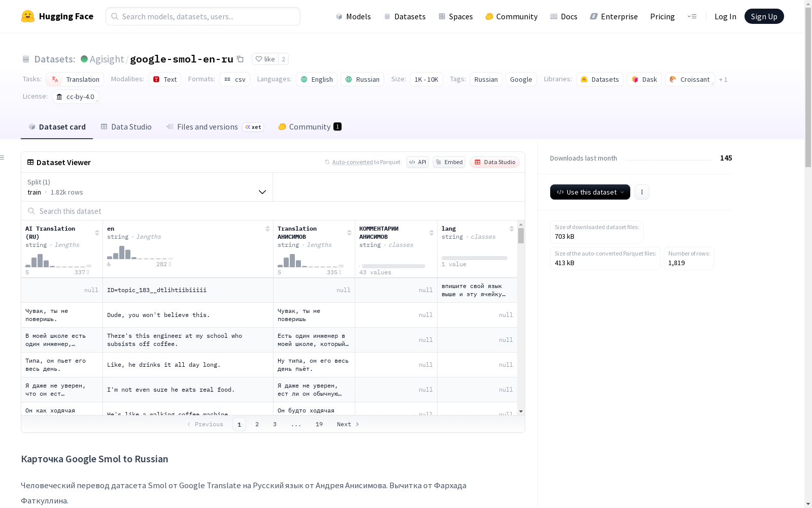Image resolution: width=812 pixels, height=508 pixels.
Task: Click the like count 2
Action: 284,59
